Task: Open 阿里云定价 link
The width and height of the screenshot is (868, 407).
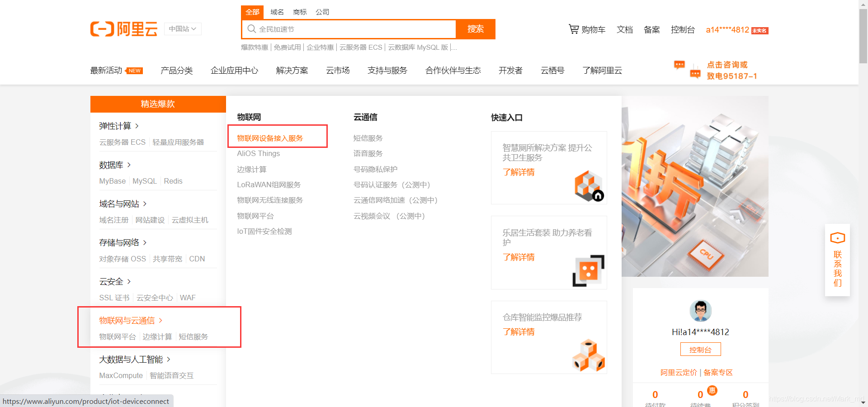Action: click(679, 372)
